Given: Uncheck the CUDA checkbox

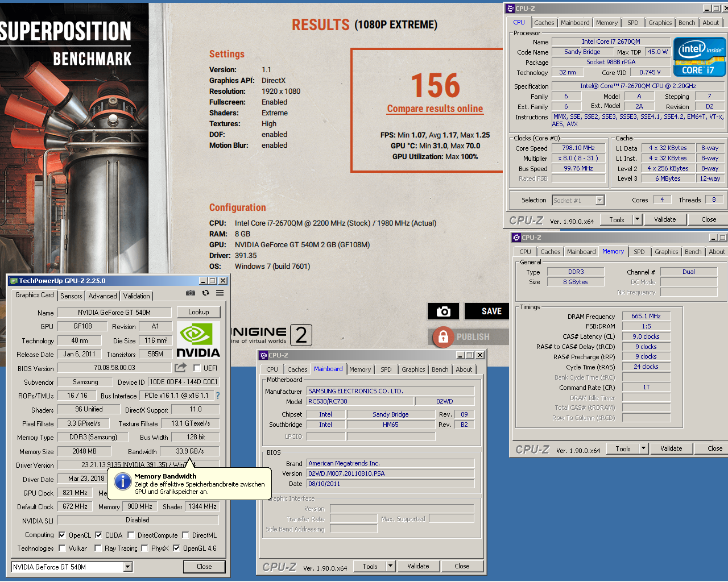Looking at the screenshot, I should [98, 535].
